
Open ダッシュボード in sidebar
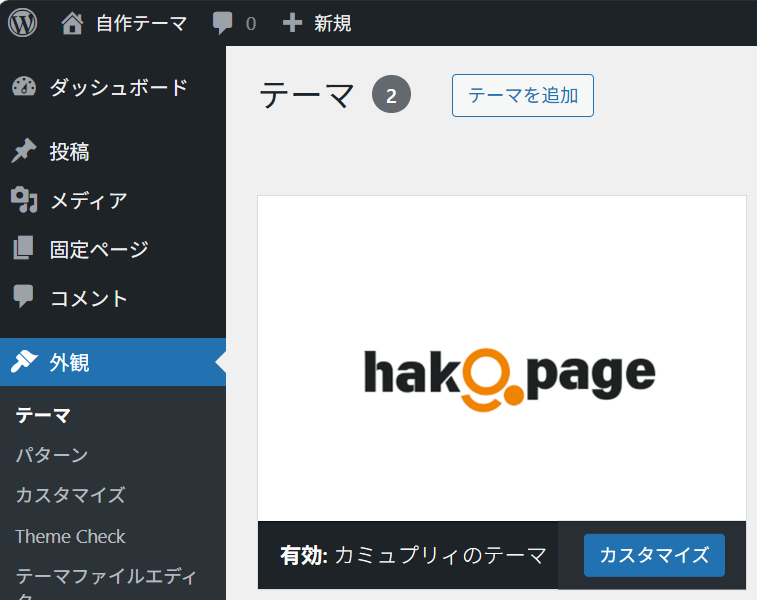119,87
